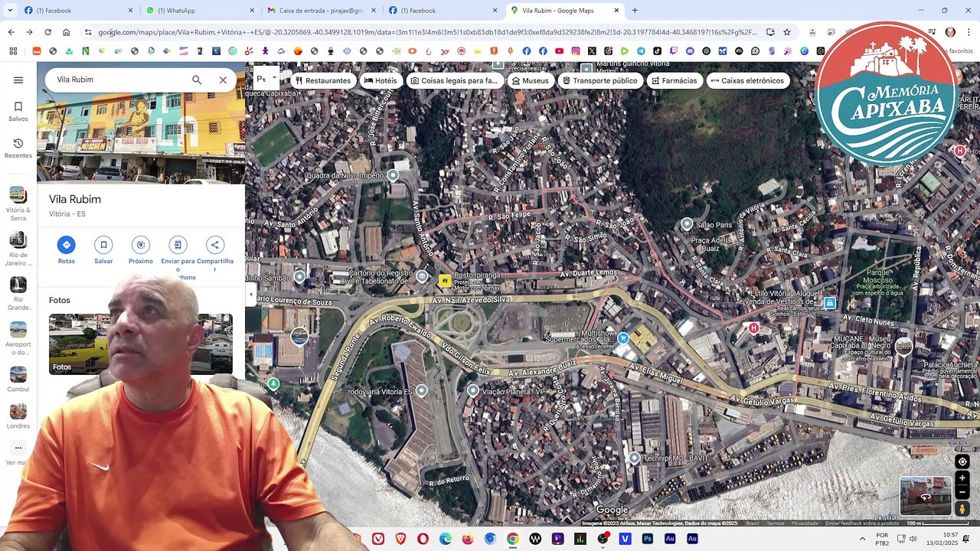Click Viação Planeta - VP marker

(473, 391)
